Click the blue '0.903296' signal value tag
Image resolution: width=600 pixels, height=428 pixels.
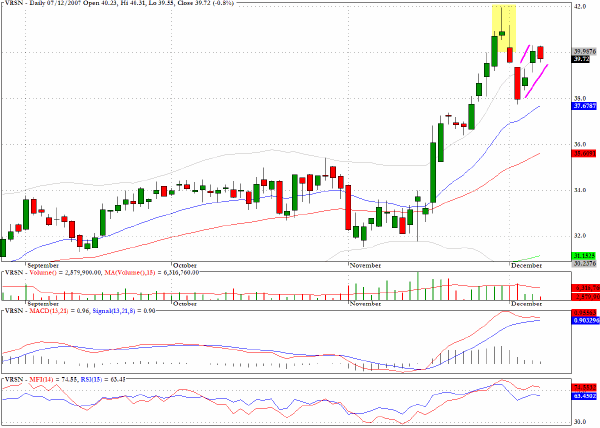click(586, 320)
